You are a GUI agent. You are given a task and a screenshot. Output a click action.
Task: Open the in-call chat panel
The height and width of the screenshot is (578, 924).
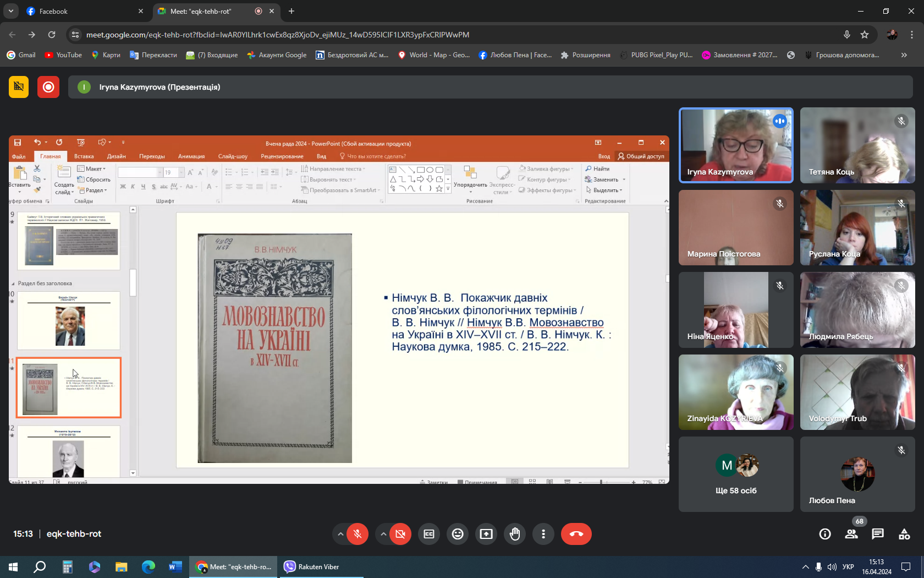[878, 534]
